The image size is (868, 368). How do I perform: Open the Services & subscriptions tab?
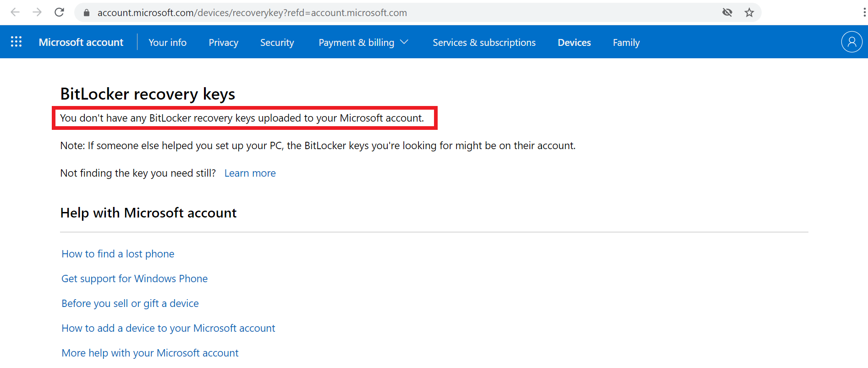click(484, 42)
